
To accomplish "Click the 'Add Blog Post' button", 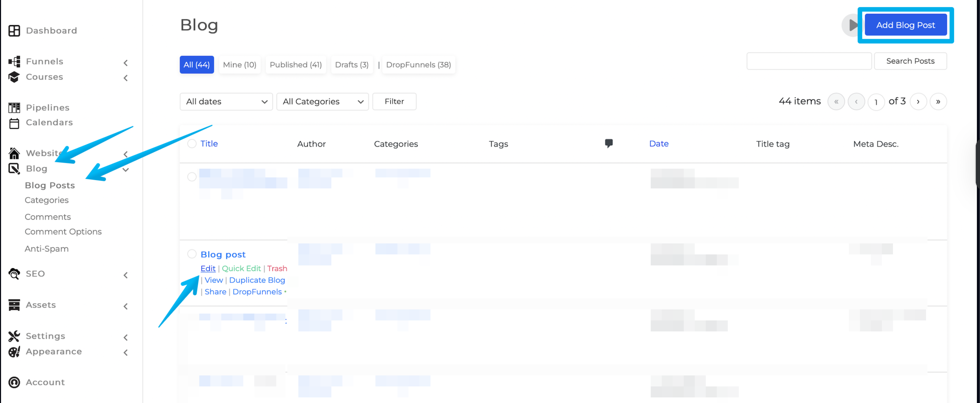I will 906,25.
